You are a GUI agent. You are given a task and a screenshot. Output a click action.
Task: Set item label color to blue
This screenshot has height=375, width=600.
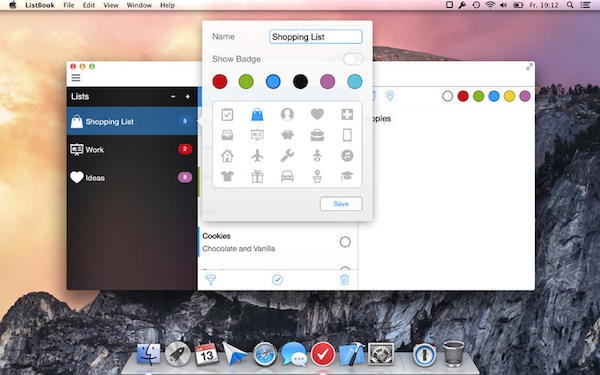[494, 96]
